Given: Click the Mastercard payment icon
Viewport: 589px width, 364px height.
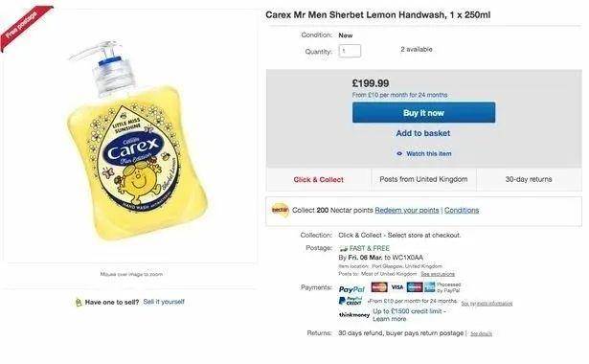Looking at the screenshot, I should click(379, 287).
